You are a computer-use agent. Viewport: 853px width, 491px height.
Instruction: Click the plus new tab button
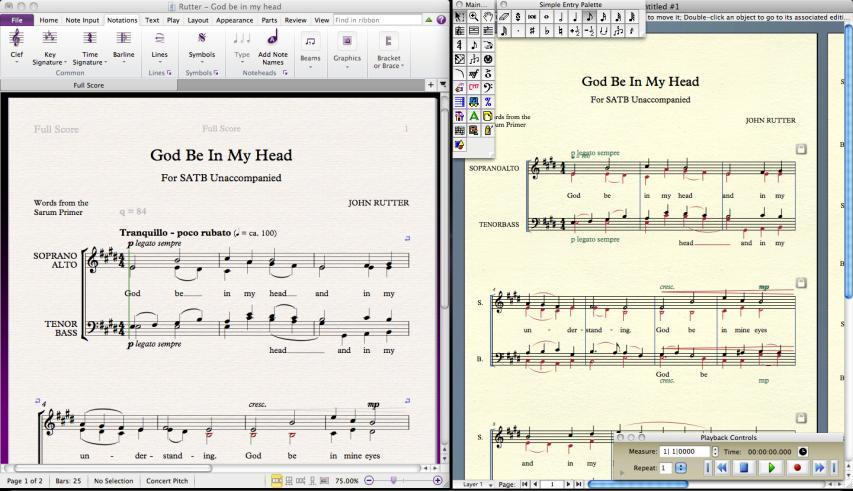pyautogui.click(x=430, y=85)
